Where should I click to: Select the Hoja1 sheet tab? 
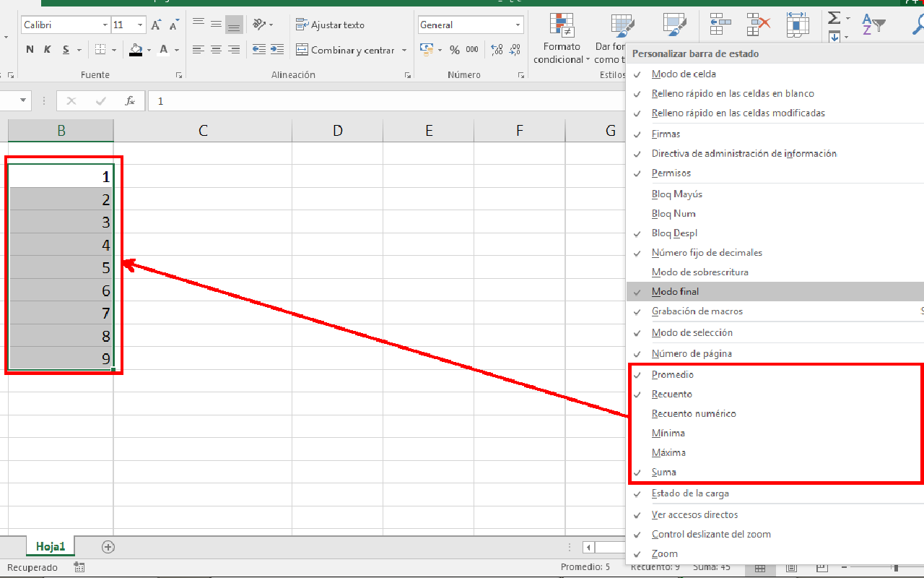pos(49,546)
